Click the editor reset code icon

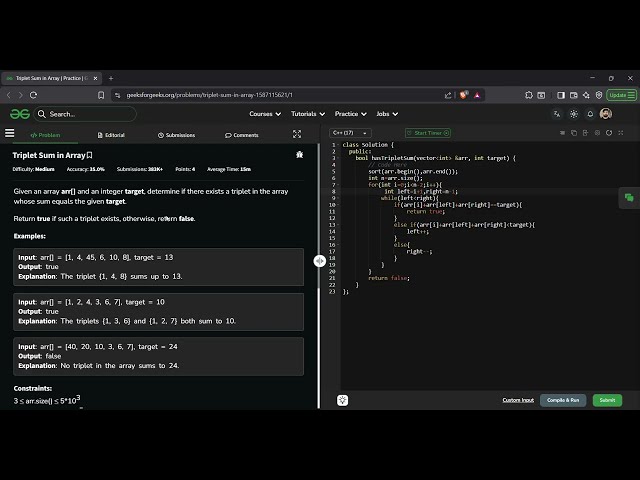point(609,133)
